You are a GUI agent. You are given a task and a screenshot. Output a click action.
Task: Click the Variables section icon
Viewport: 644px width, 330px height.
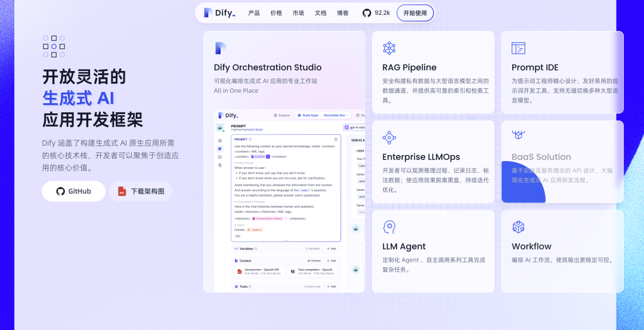coord(236,249)
